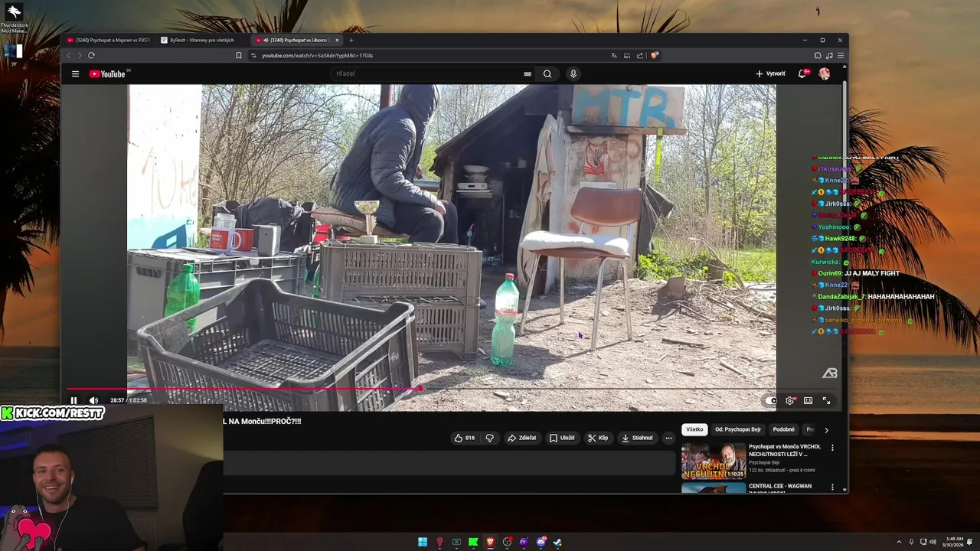
Task: Create a clip with Klip button
Action: point(598,438)
